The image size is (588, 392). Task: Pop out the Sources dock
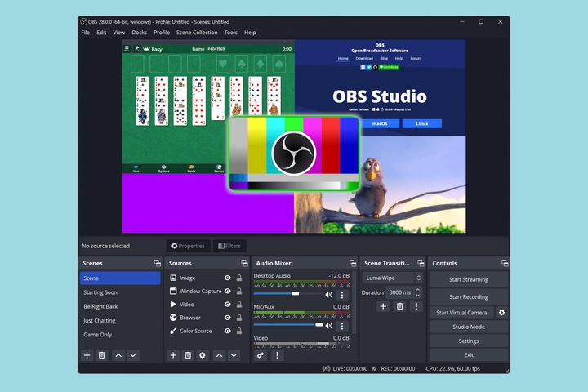tap(244, 263)
